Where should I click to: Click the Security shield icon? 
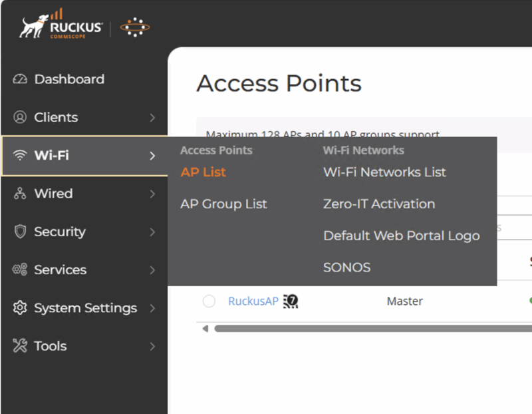pos(20,232)
